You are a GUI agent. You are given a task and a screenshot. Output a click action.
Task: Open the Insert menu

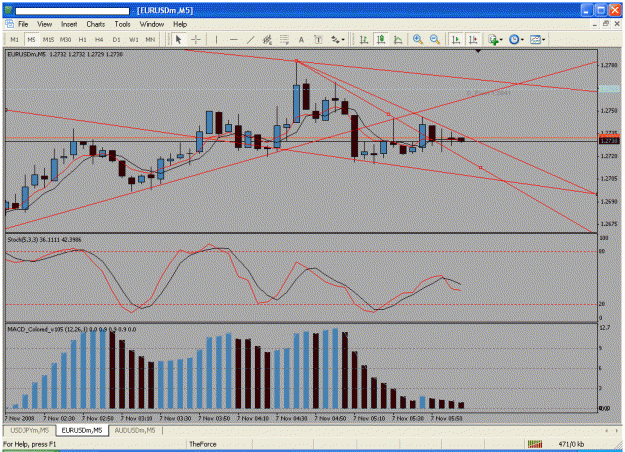click(69, 24)
